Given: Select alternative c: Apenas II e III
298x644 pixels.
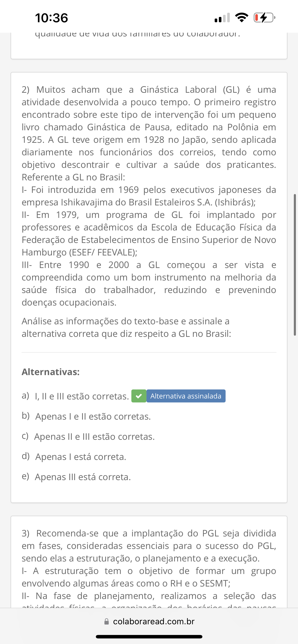Looking at the screenshot, I should click(94, 437).
